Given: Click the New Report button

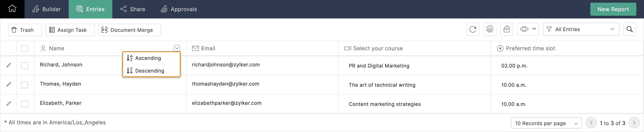Looking at the screenshot, I should click(x=613, y=9).
